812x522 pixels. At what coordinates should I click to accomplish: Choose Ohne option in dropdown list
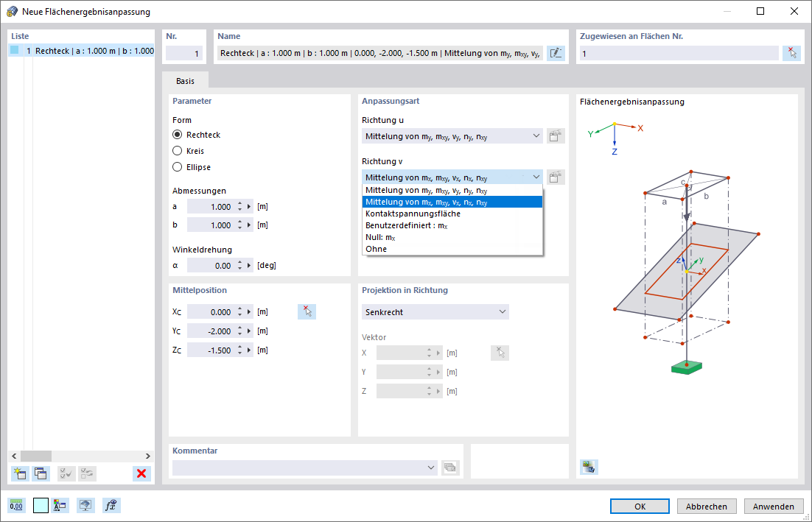tap(452, 249)
